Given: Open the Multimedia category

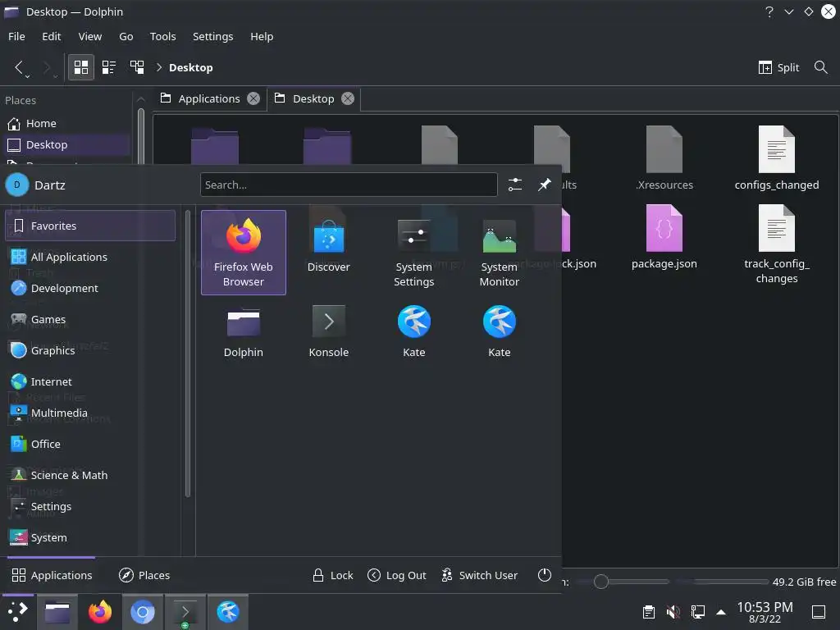Looking at the screenshot, I should (90, 413).
